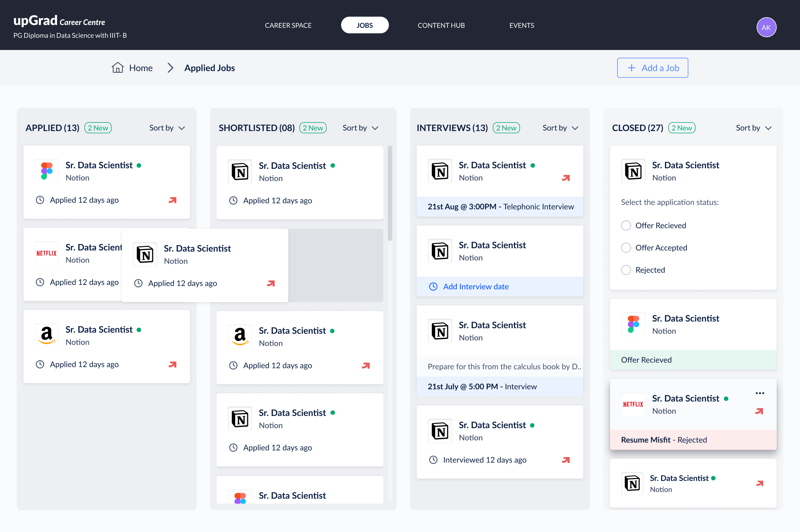The height and width of the screenshot is (532, 800).
Task: Click Figma logo on Offer Recieved card
Action: [x=633, y=324]
